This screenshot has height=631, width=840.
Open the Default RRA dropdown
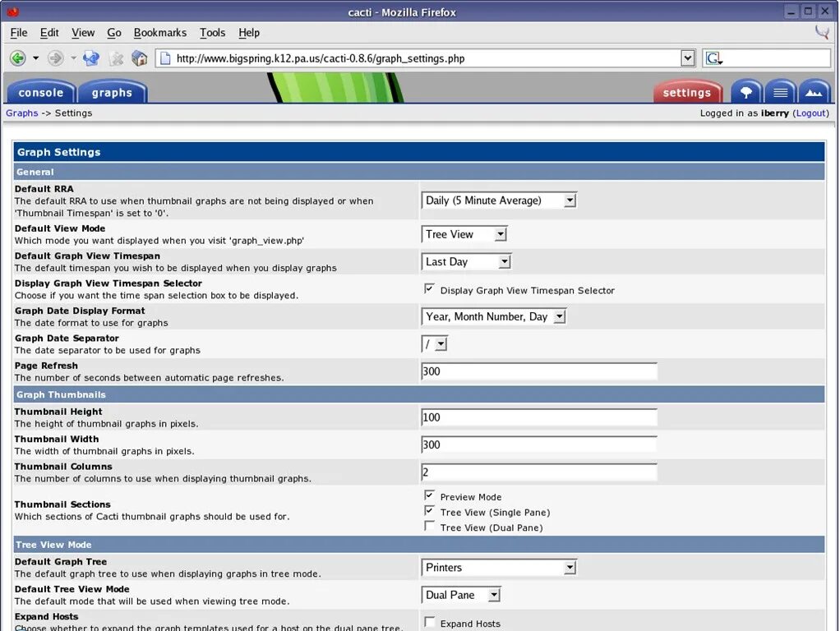[x=499, y=200]
